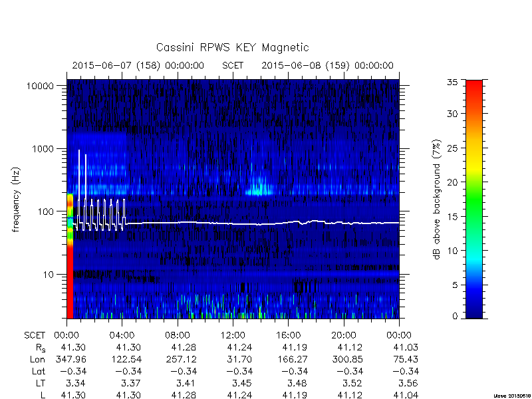Click the "100" frequency axis label
Image resolution: width=532 pixels, height=399 pixels.
click(x=45, y=211)
